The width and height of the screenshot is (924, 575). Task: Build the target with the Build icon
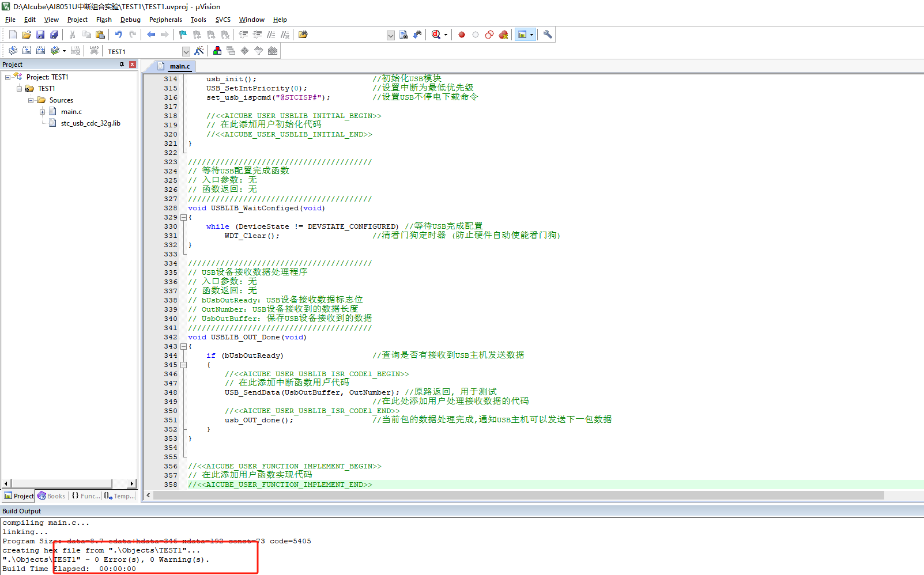27,51
